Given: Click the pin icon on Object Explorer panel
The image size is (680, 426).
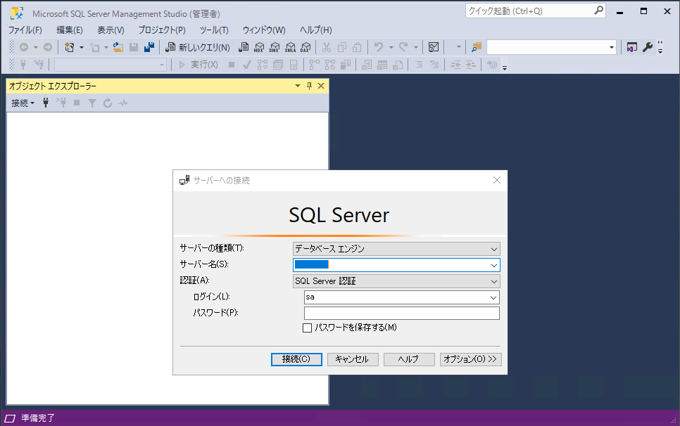Looking at the screenshot, I should click(309, 86).
